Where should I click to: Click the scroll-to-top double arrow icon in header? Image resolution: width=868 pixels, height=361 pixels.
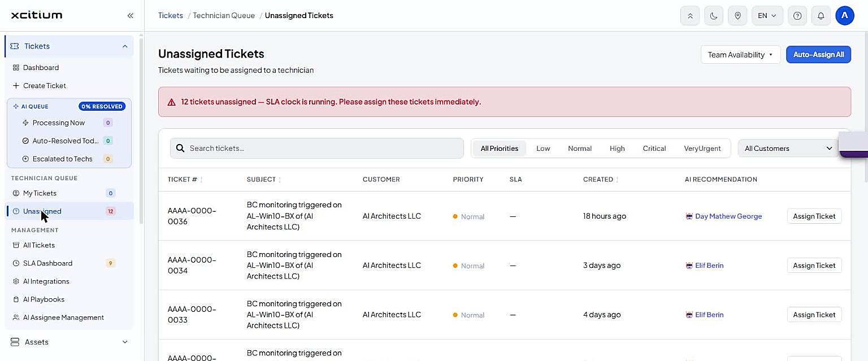pos(690,16)
